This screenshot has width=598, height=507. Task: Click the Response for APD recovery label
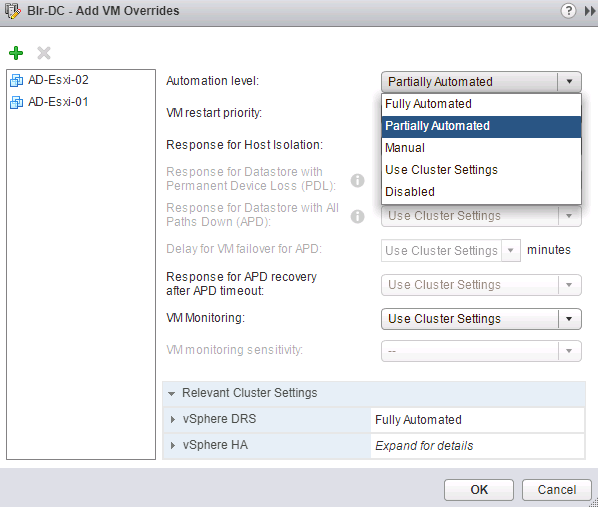pos(241,284)
